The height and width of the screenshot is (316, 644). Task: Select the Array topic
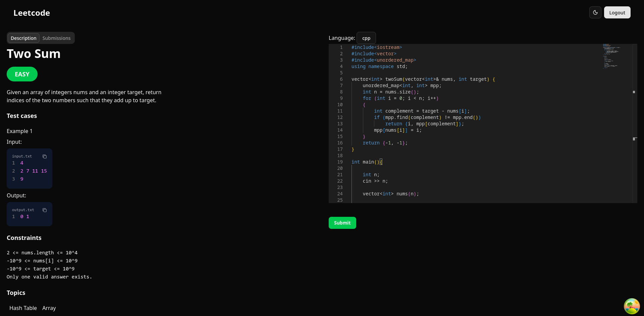coord(49,308)
